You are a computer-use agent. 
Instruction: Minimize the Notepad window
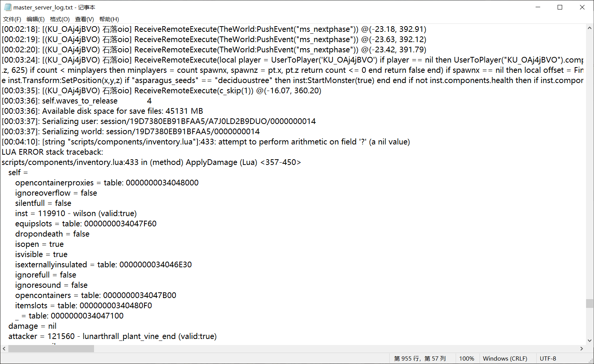(538, 7)
